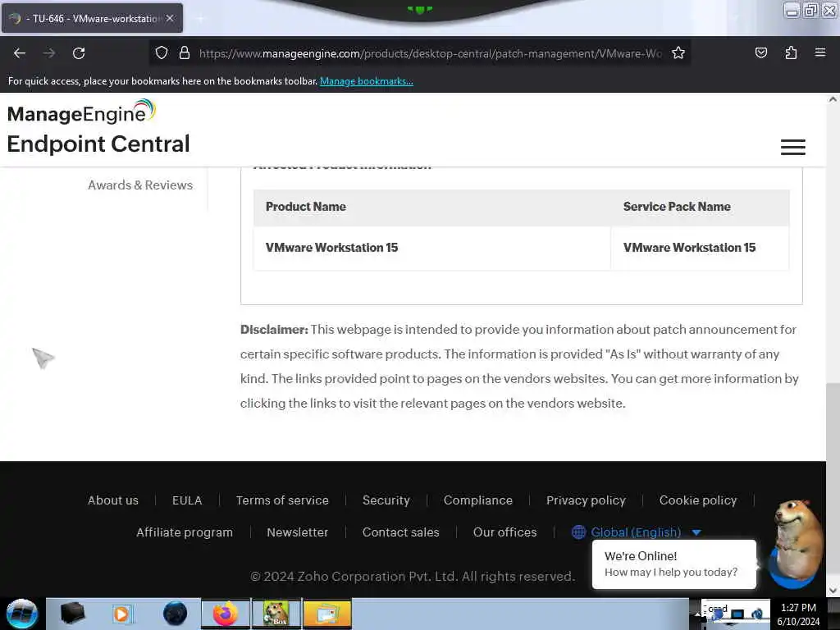Open the Endpoint Central hamburger menu
840x630 pixels.
pyautogui.click(x=793, y=147)
